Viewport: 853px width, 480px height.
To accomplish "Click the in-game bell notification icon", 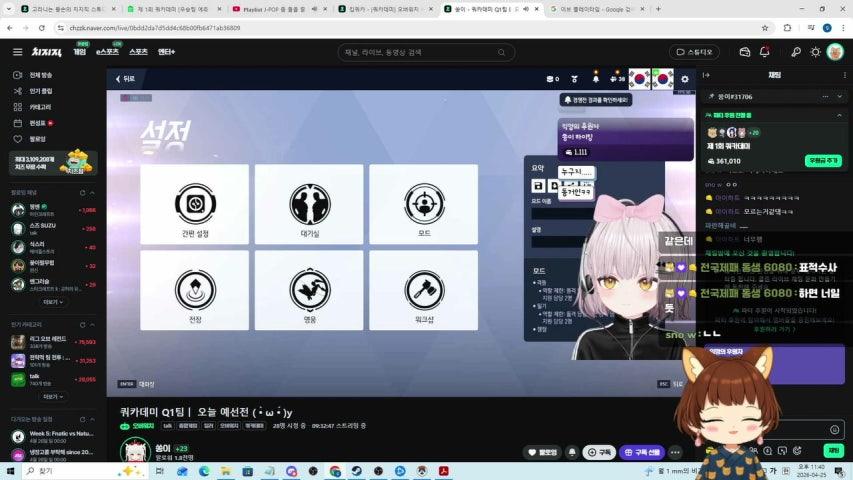I will click(596, 79).
